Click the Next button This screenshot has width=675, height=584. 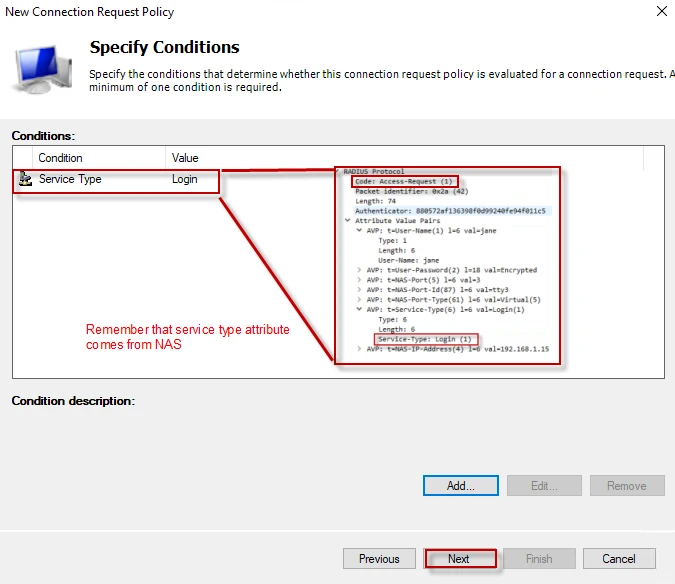pyautogui.click(x=459, y=559)
